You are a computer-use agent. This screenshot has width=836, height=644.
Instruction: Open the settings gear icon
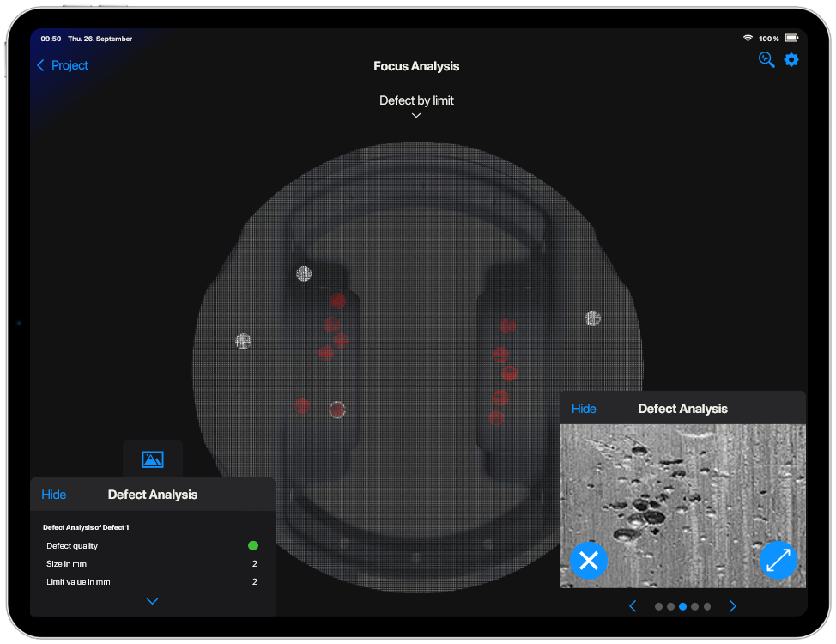point(791,59)
